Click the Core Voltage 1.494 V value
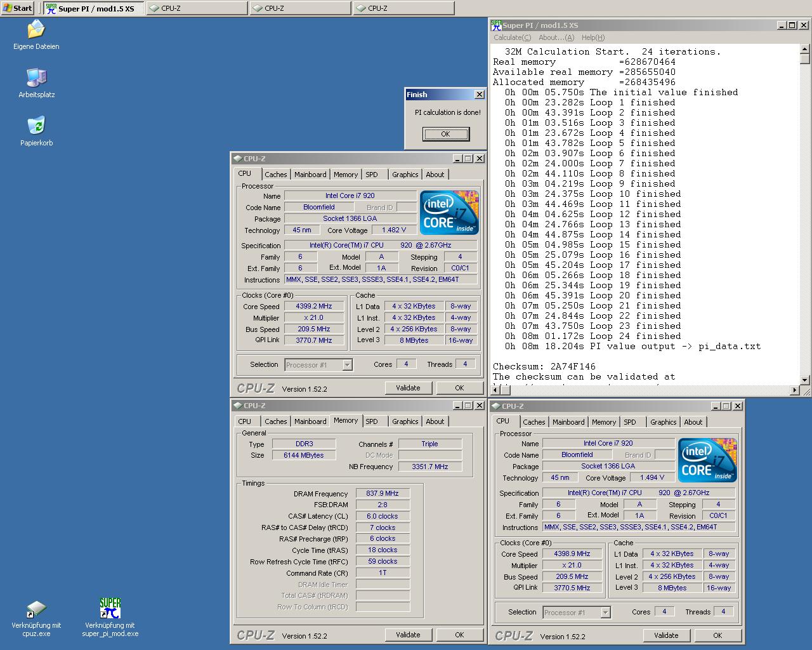The width and height of the screenshot is (812, 650). click(652, 477)
